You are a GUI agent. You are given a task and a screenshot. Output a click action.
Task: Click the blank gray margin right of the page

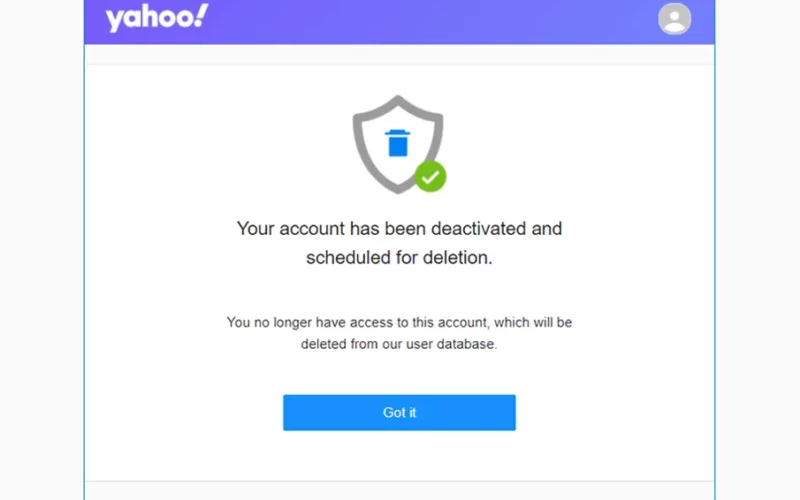pos(758,250)
